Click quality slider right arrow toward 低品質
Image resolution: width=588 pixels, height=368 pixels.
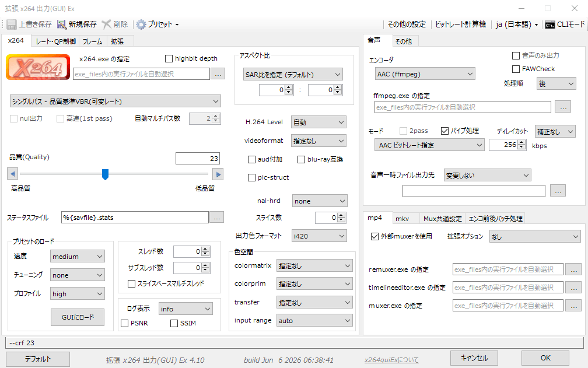[x=218, y=174]
